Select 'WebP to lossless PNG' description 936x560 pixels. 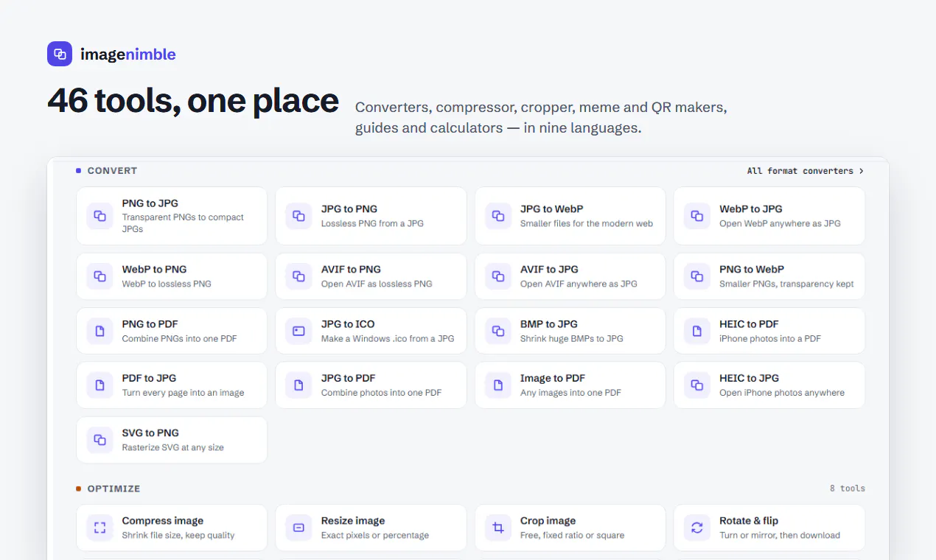tap(167, 284)
